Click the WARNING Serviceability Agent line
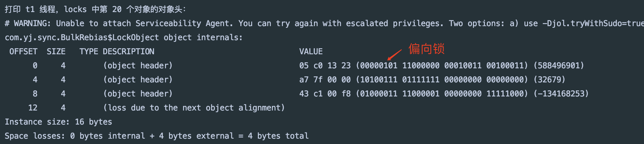The image size is (644, 144). (324, 23)
